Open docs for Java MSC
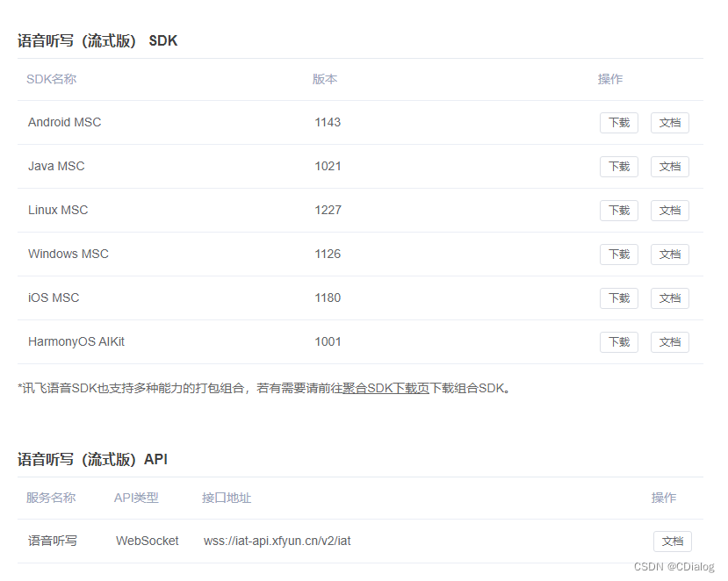This screenshot has width=728, height=581. 669,167
